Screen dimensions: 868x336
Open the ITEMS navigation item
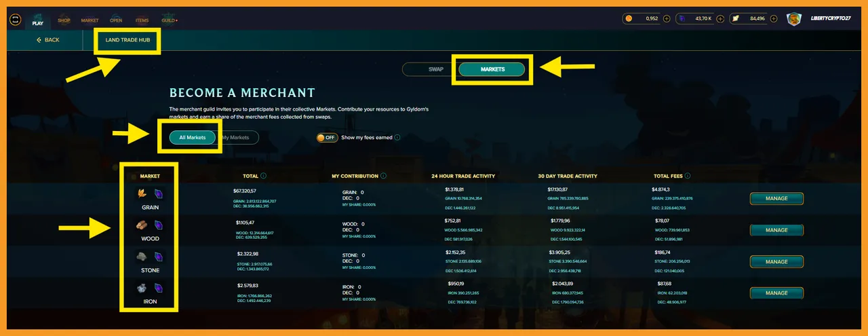(142, 20)
